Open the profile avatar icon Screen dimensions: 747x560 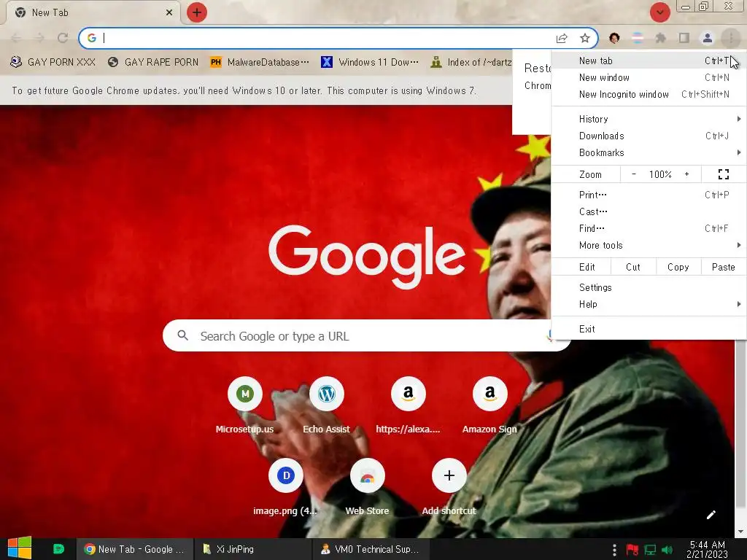tap(708, 38)
